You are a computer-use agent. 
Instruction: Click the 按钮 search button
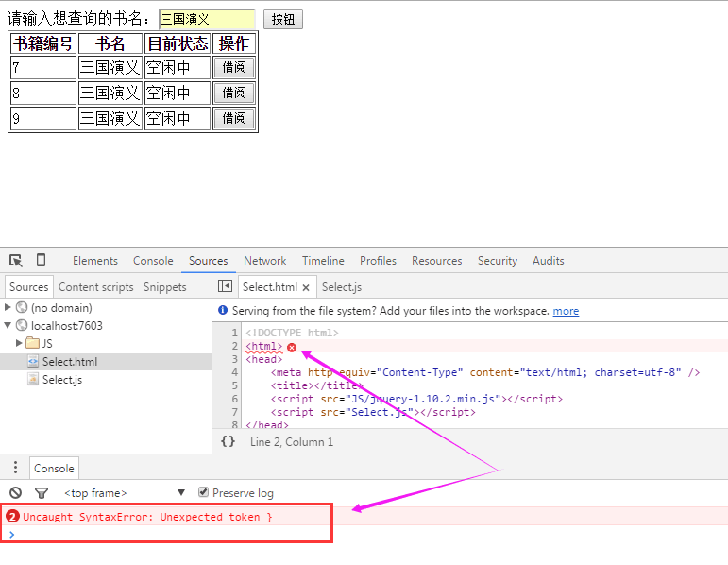[283, 19]
